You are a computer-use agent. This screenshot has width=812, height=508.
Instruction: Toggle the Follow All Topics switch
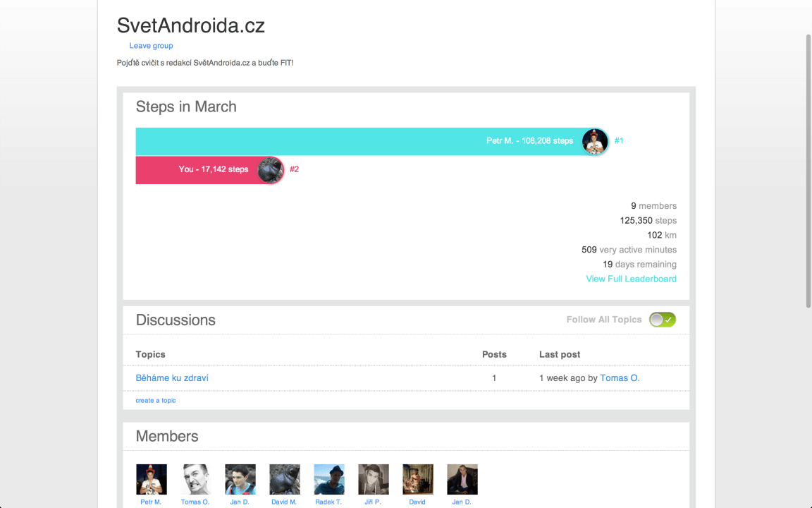point(663,320)
